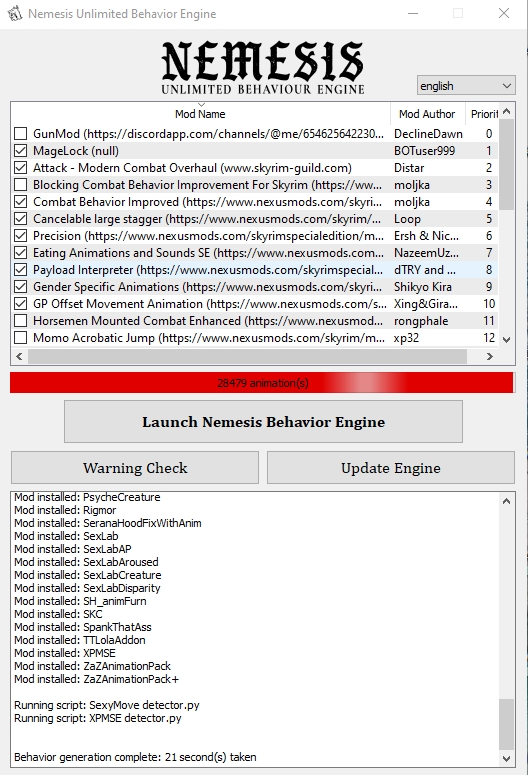Click mod list horizontal scroll left arrow
The height and width of the screenshot is (775, 528).
[x=19, y=356]
